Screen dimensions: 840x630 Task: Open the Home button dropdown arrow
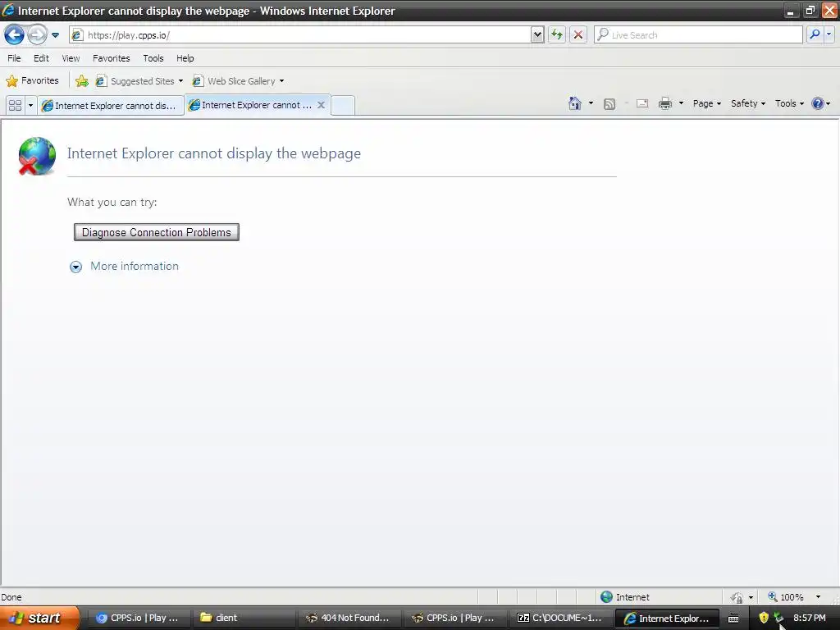coord(591,103)
